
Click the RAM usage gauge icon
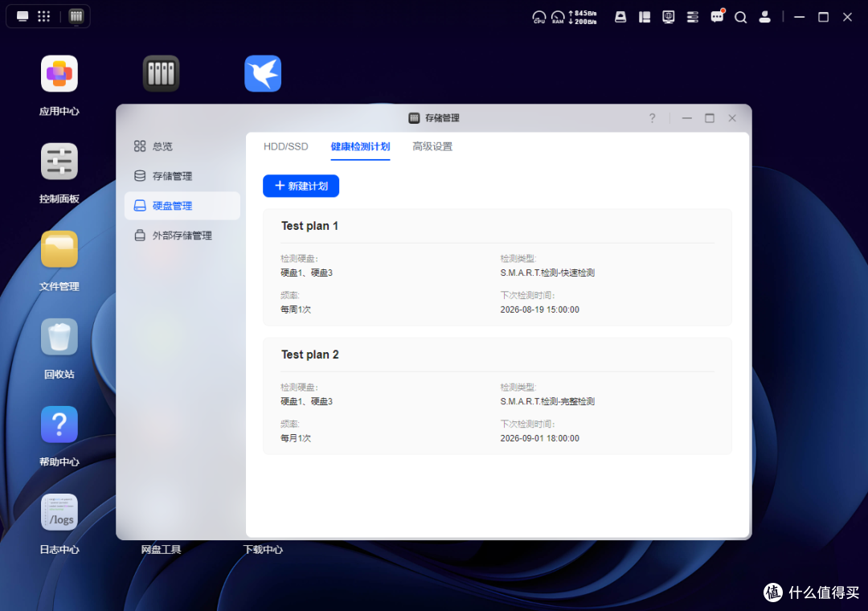point(558,17)
